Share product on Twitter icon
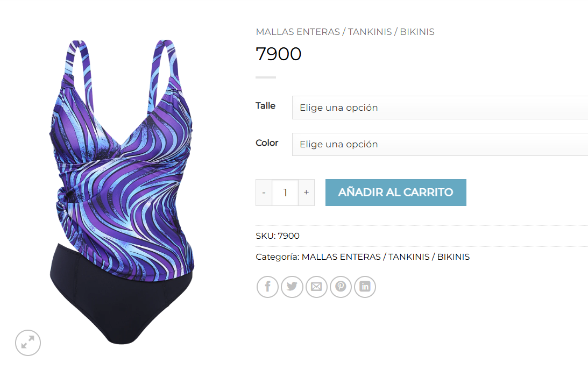 pos(292,287)
